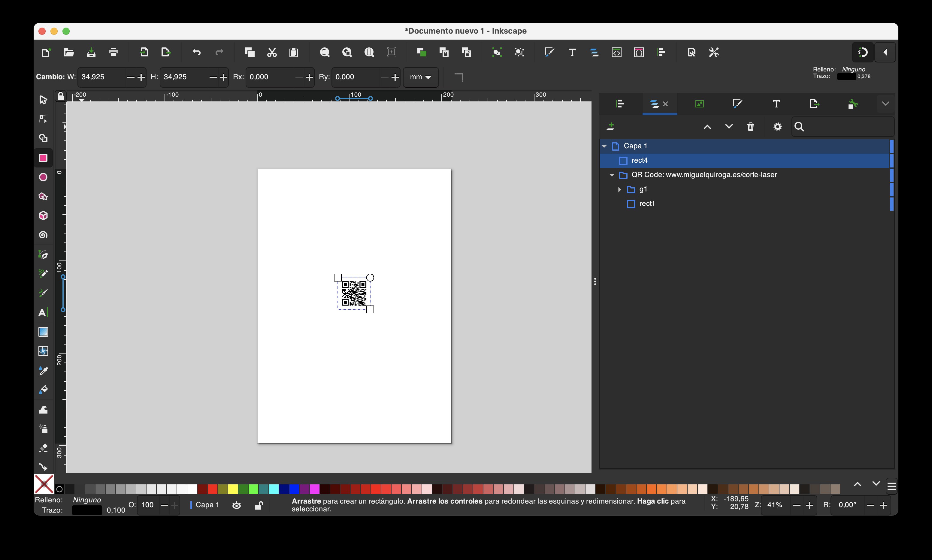Viewport: 932px width, 560px height.
Task: Select the Node editing tool
Action: pos(43,119)
